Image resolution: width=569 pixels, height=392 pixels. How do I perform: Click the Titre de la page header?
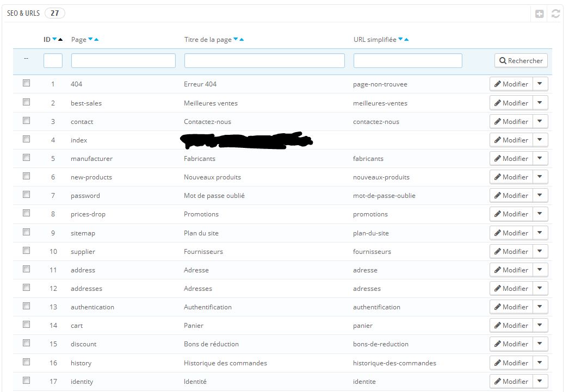click(x=208, y=40)
